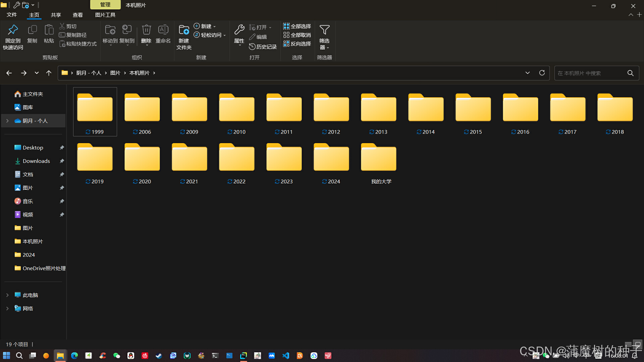This screenshot has height=362, width=644.
Task: Click the Delete icon in ribbon
Action: coord(146,30)
